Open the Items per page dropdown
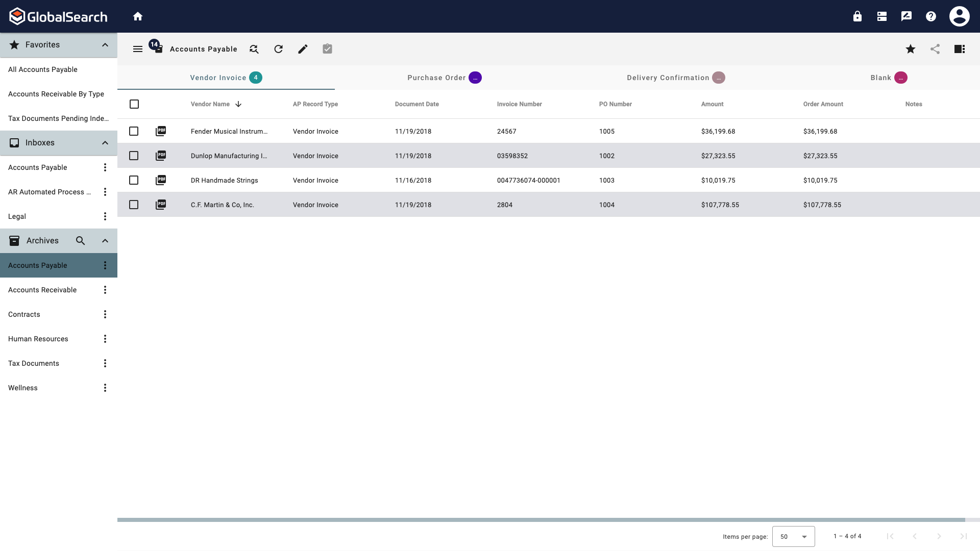The width and height of the screenshot is (980, 551). 793,536
